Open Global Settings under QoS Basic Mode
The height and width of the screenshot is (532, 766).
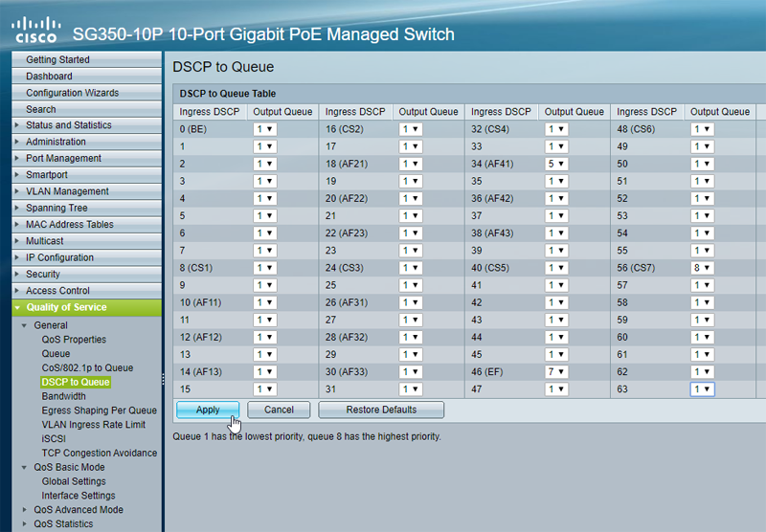point(74,481)
